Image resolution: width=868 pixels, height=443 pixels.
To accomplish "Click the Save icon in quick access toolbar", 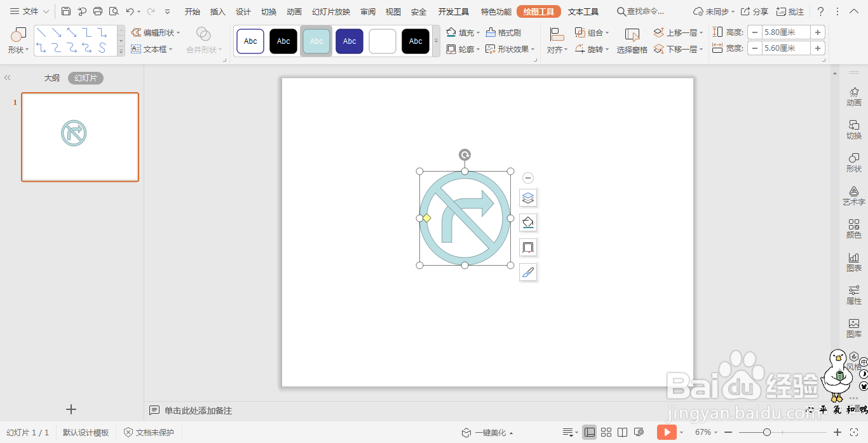I will 66,11.
